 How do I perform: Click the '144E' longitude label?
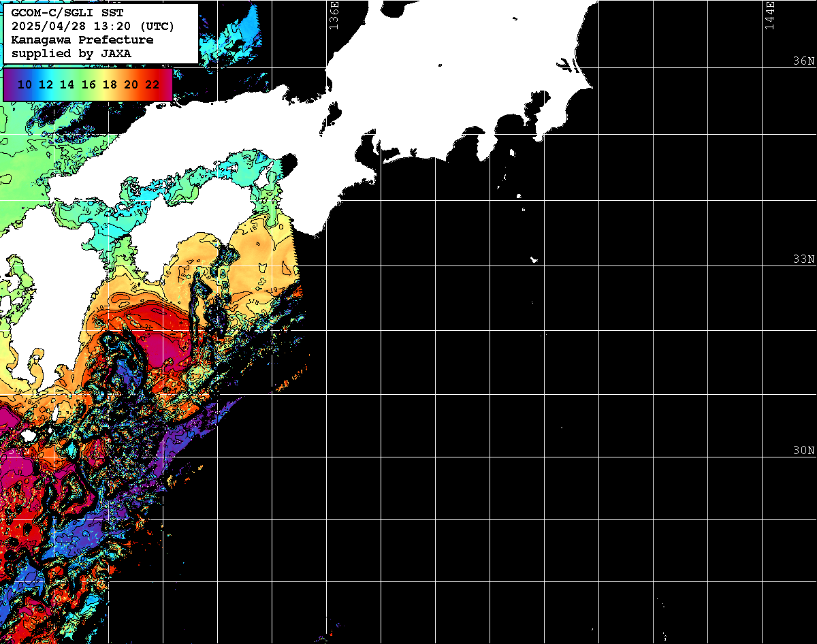point(770,15)
